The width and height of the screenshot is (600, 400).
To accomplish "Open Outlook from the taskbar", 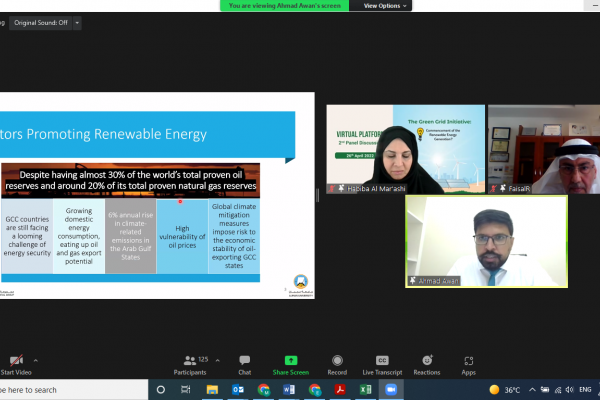I will (239, 389).
